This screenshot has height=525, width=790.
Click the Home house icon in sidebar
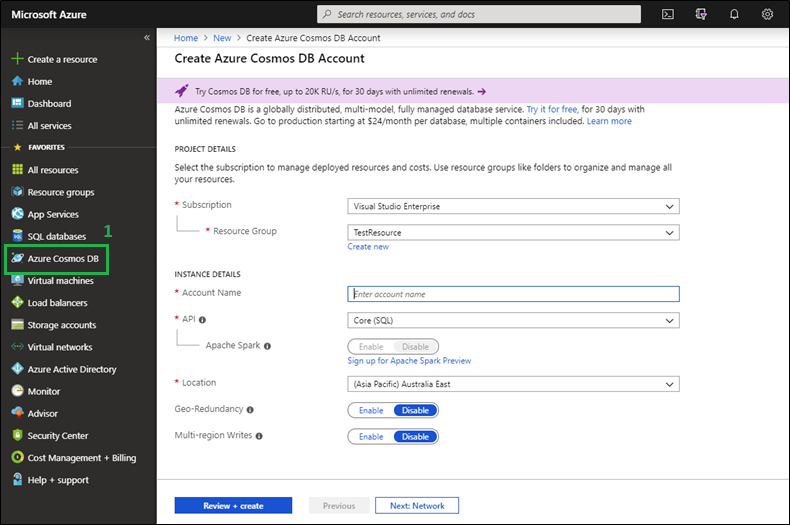17,81
